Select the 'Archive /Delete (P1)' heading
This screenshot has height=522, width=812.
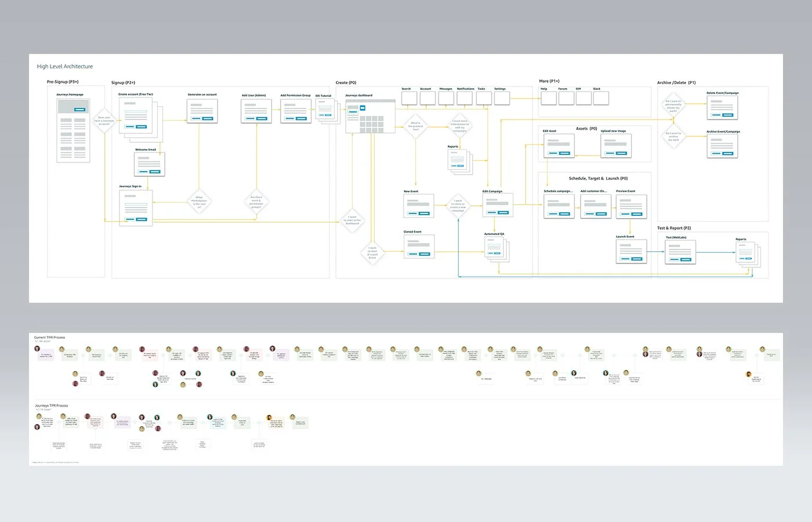[676, 82]
